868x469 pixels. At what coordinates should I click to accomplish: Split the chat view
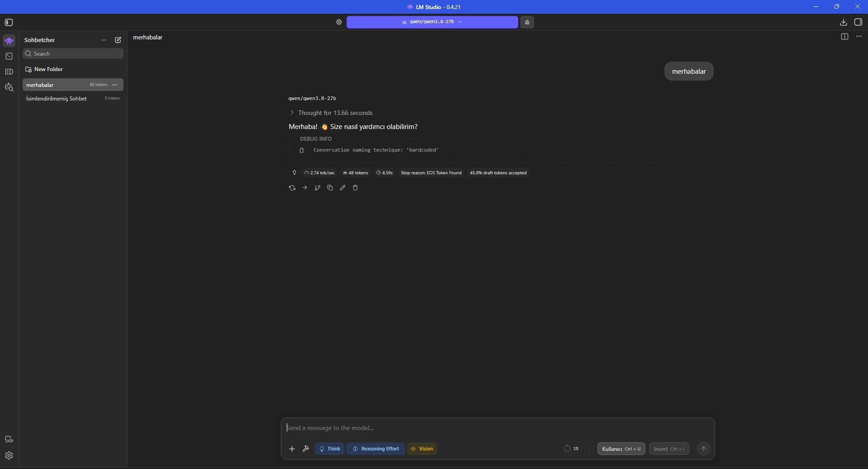coord(844,37)
